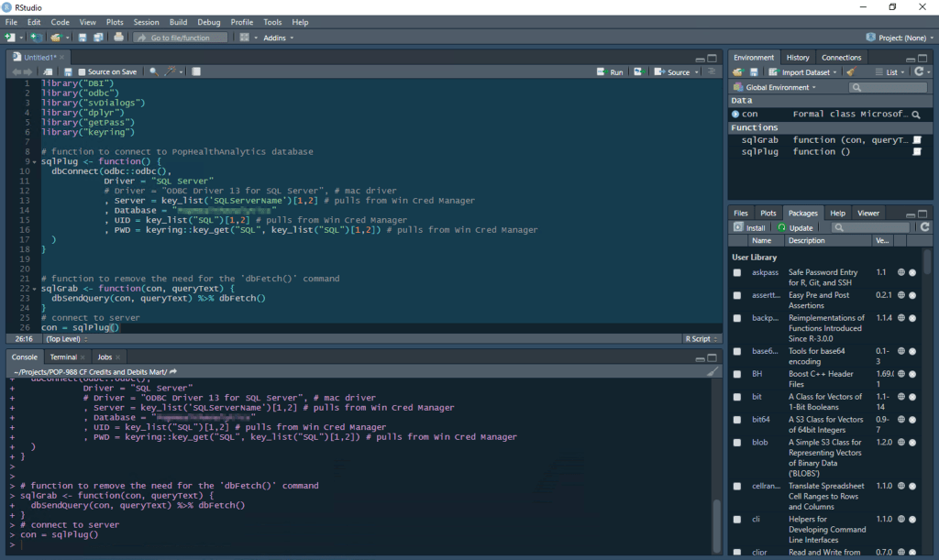
Task: Click the find/replace magnifier in the editor toolbar
Action: tap(153, 71)
